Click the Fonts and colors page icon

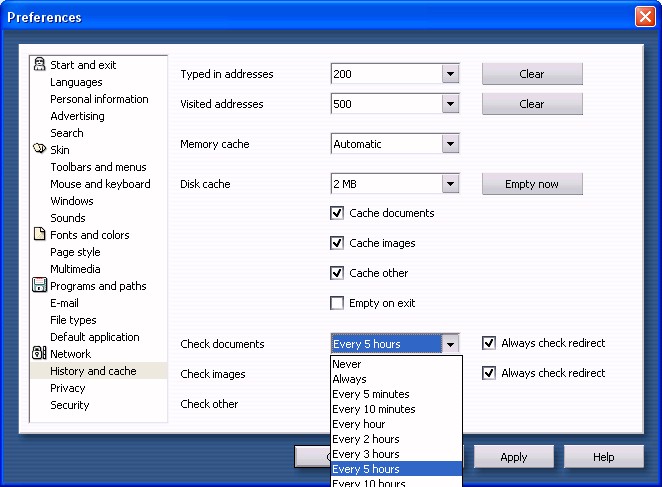(39, 235)
